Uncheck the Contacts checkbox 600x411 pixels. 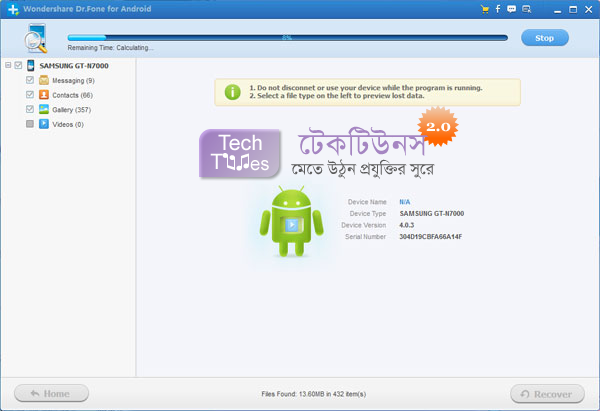click(x=30, y=95)
